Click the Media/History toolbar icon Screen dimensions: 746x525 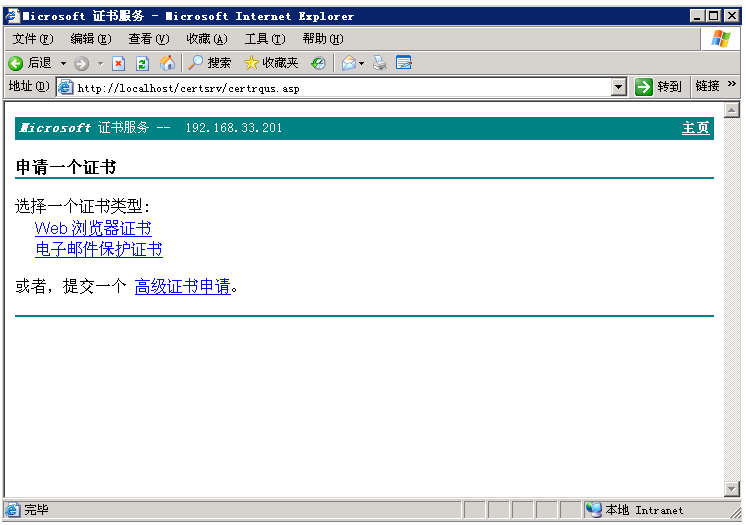click(x=318, y=63)
